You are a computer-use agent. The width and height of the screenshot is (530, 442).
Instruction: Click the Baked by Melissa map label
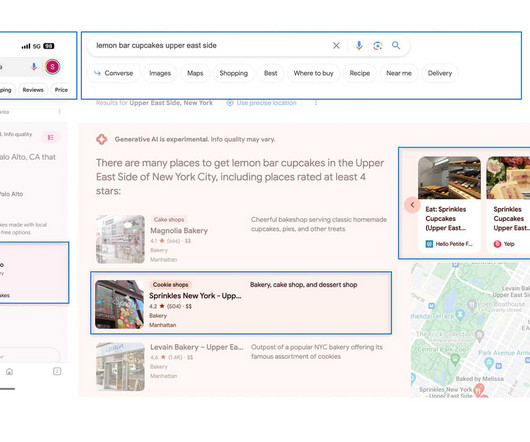479,379
